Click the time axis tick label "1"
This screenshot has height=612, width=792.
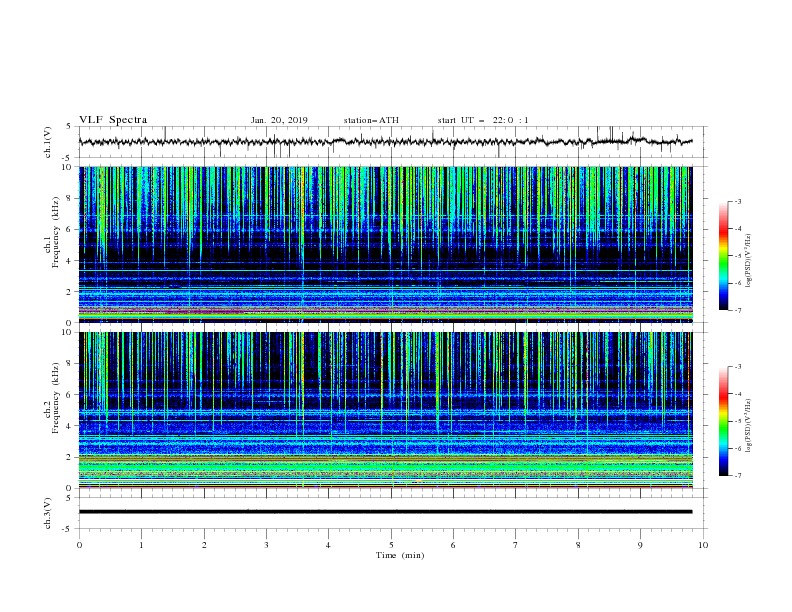(x=141, y=545)
